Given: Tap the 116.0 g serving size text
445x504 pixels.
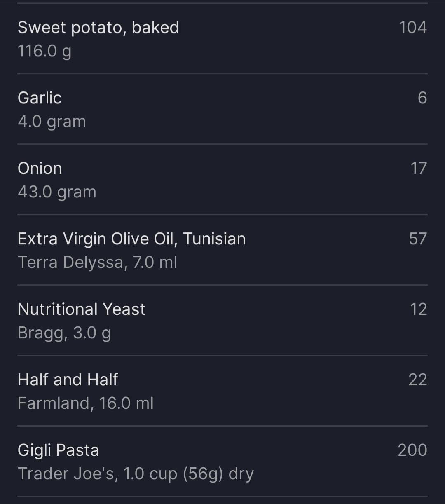Looking at the screenshot, I should pos(44,51).
